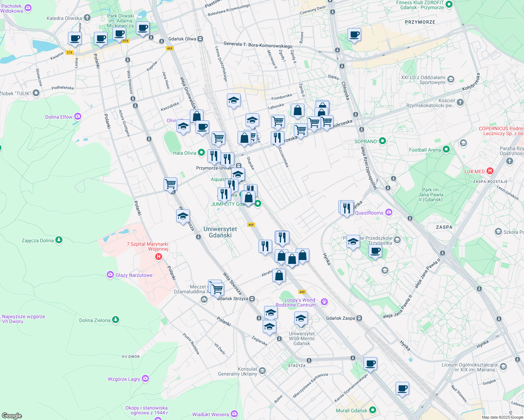Click the QuestRooms purple pin

388,212
